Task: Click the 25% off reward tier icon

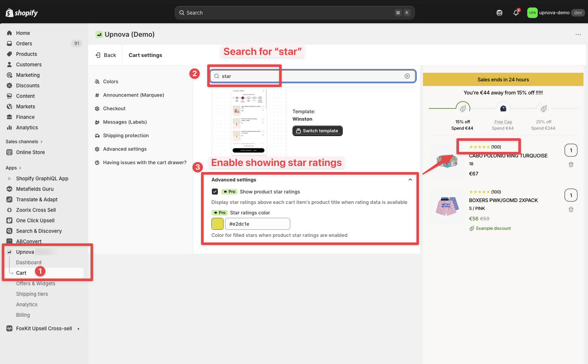Action: (x=543, y=108)
